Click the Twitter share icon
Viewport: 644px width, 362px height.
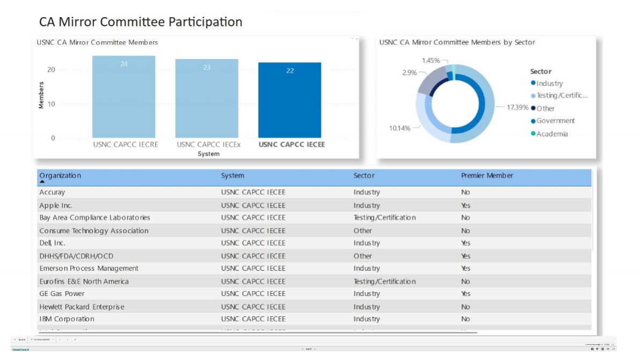click(597, 349)
